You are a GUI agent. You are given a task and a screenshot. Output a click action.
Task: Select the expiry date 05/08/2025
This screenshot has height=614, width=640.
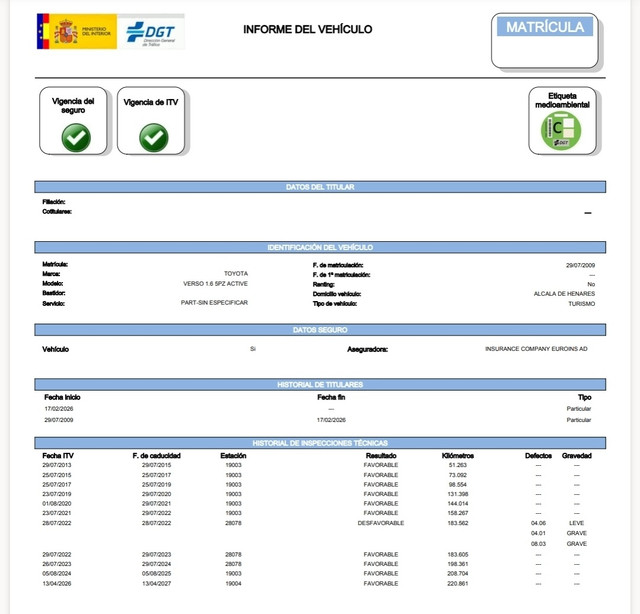pos(156,574)
